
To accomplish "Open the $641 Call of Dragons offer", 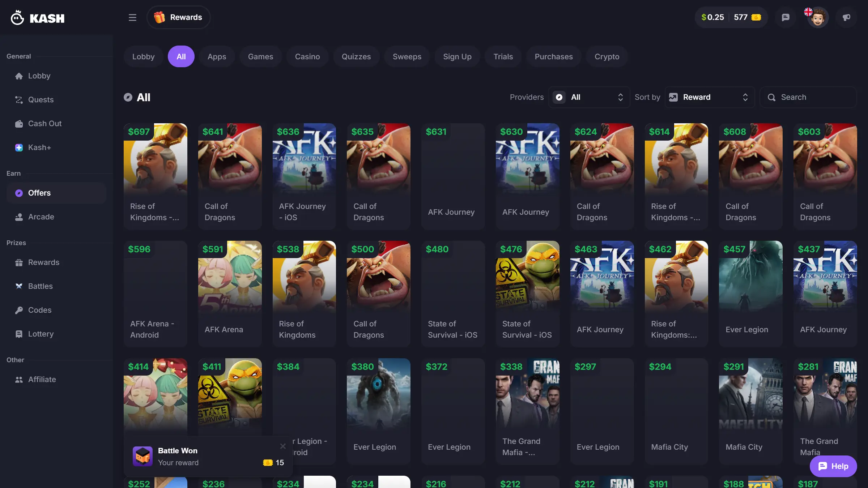I will (x=230, y=176).
